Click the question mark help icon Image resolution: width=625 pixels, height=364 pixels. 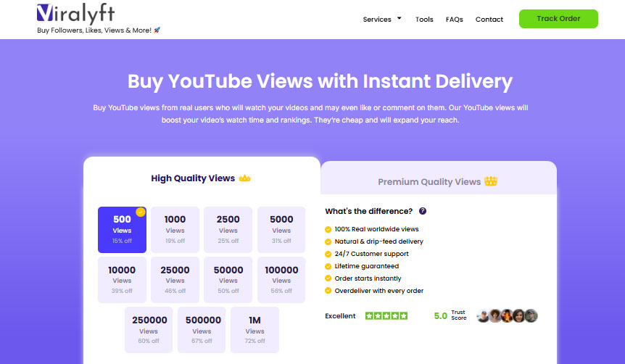[x=423, y=211]
